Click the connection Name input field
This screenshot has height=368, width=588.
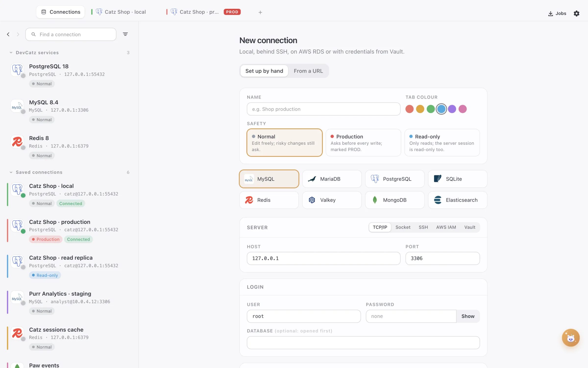(x=323, y=109)
